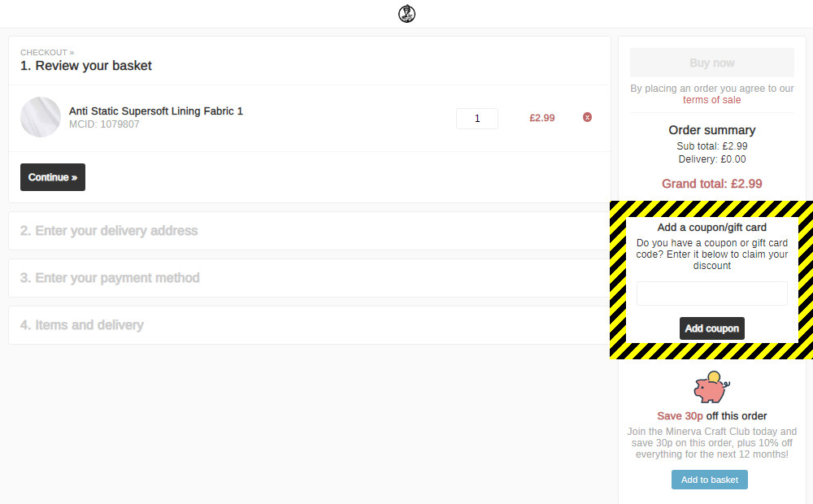
Task: Click the Delivery: £0.00 line
Action: [712, 159]
